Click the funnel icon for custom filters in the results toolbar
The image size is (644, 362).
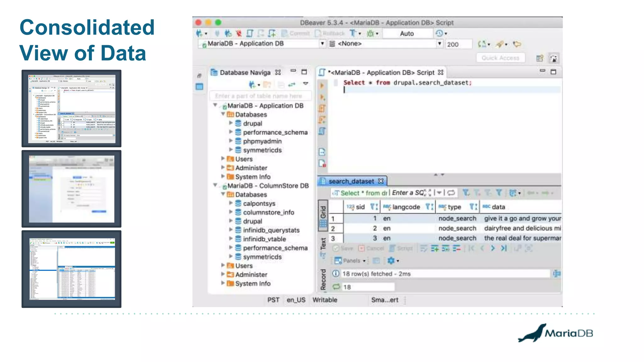click(x=499, y=193)
